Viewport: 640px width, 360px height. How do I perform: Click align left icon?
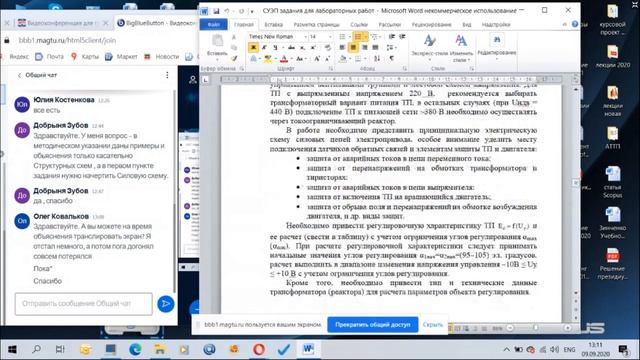pos(342,47)
